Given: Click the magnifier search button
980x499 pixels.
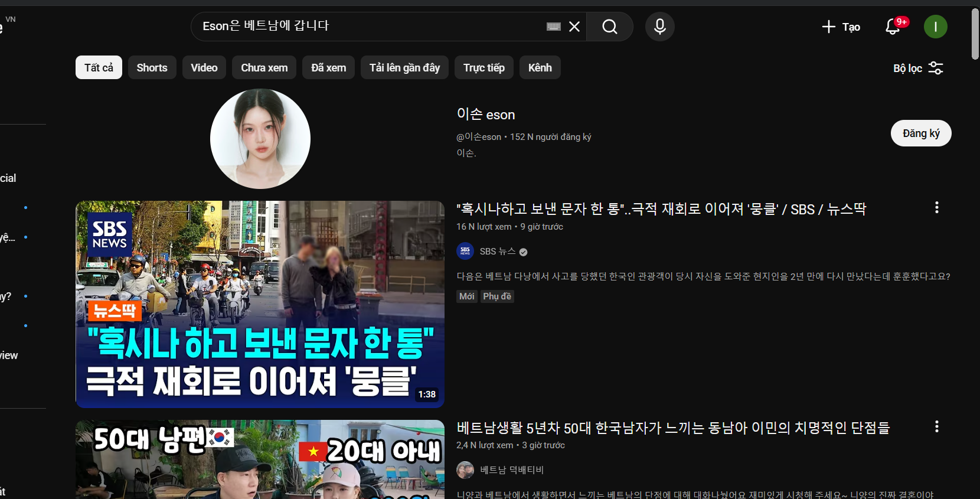Looking at the screenshot, I should pos(610,27).
